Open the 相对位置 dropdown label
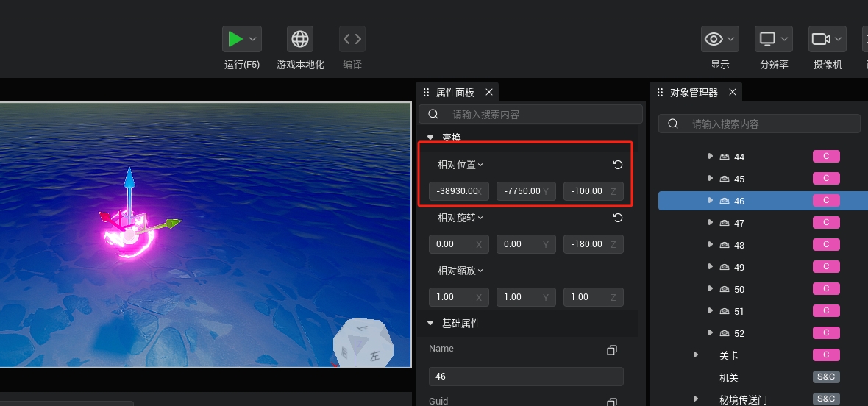 [x=460, y=165]
